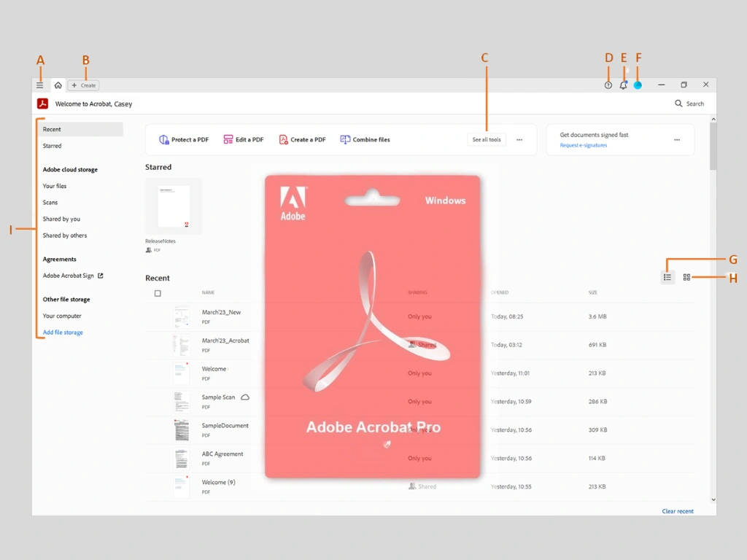Open the hamburger menu
The image size is (747, 560).
[x=40, y=85]
